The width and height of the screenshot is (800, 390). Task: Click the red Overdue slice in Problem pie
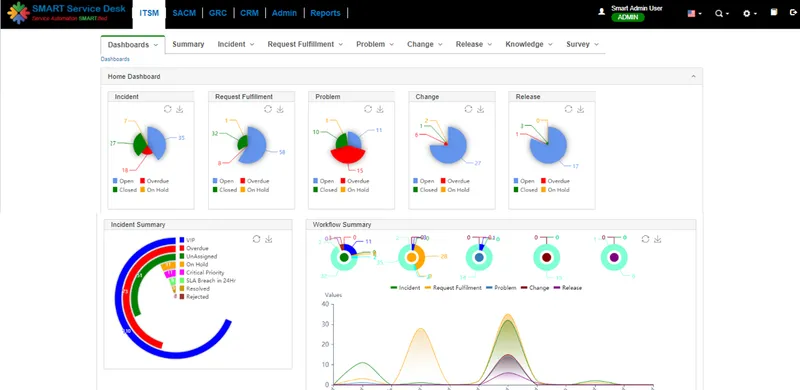point(348,156)
